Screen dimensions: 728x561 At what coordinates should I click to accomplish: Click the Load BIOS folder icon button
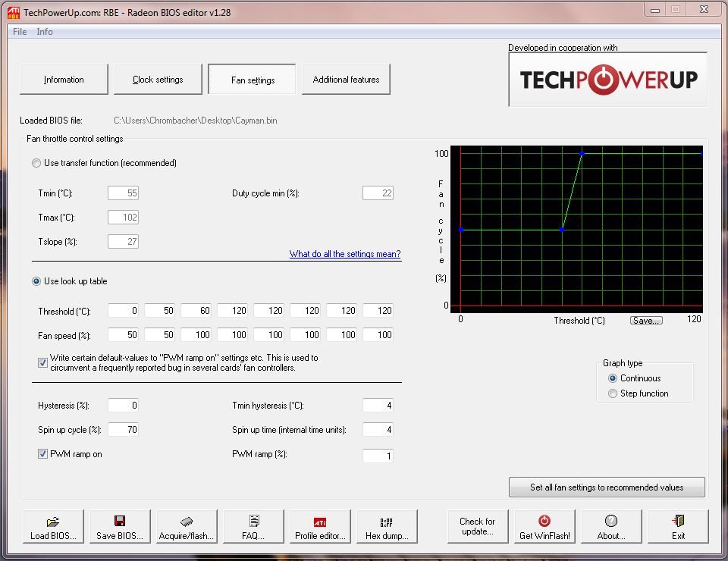53,526
